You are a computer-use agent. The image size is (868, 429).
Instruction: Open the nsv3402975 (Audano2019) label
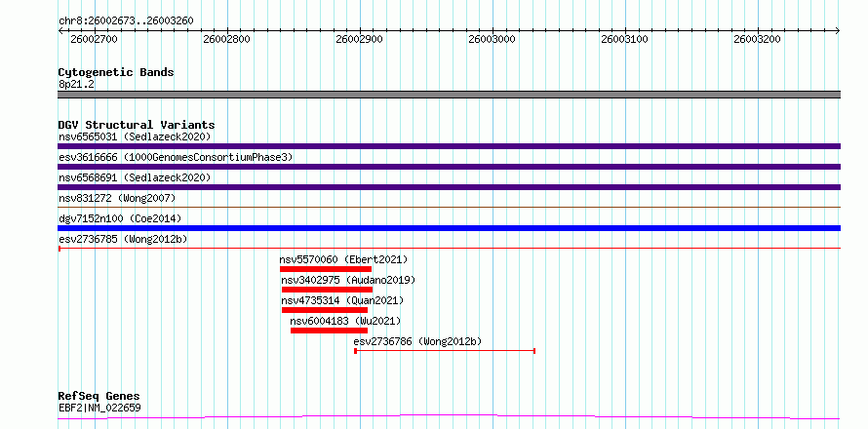348,280
